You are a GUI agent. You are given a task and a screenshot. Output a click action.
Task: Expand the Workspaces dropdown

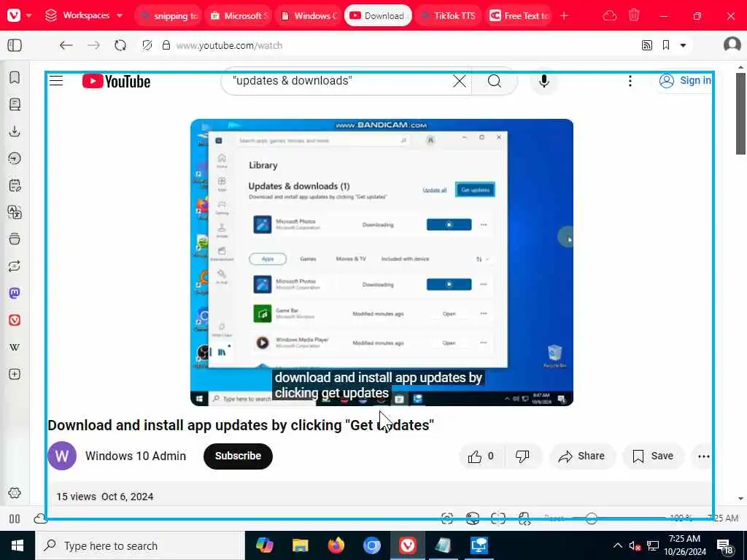tap(85, 15)
